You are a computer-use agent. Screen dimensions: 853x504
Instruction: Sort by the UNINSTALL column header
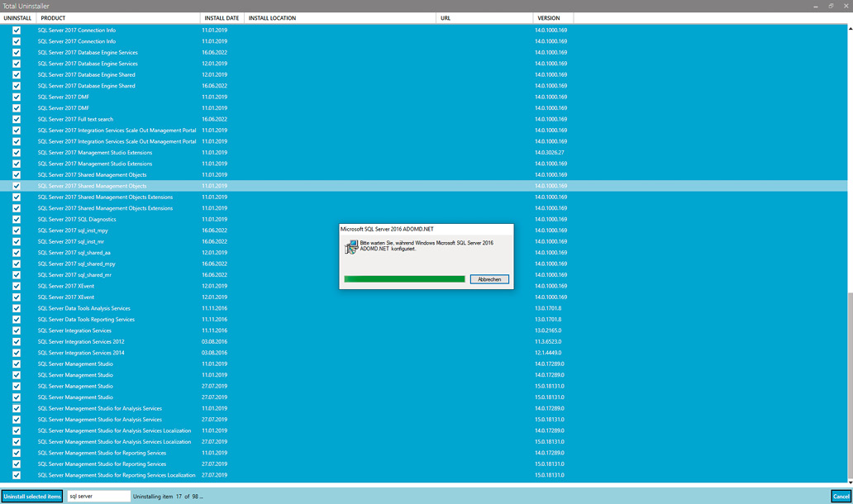18,18
